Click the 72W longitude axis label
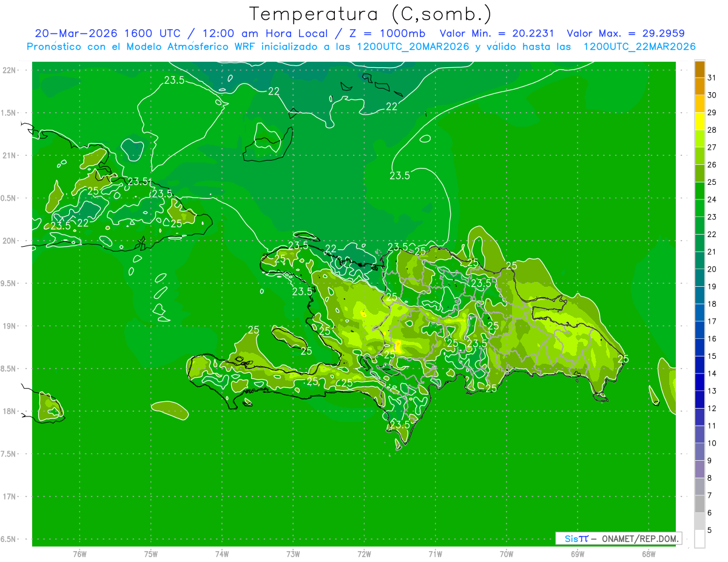Screen dimensions: 728x562 pos(364,554)
